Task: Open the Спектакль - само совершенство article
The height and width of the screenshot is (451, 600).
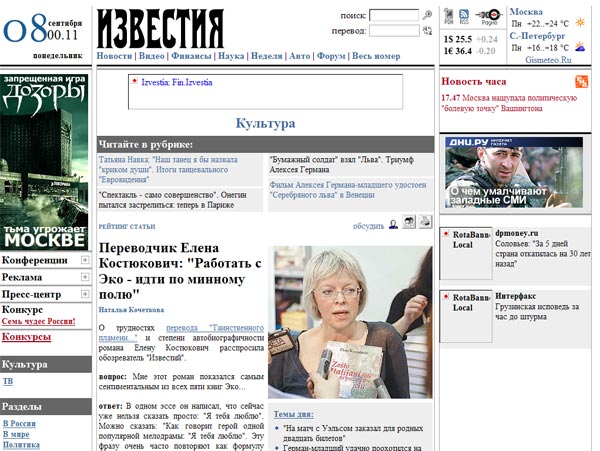Action: (173, 200)
